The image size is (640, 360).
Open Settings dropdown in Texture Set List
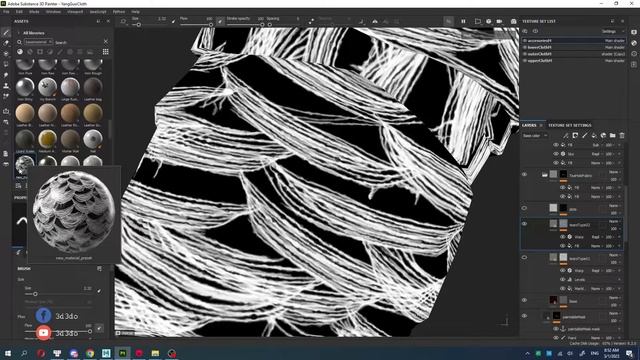[613, 31]
